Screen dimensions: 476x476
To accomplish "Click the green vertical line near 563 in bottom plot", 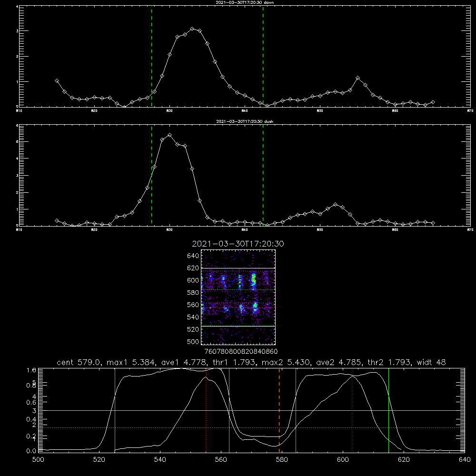I will point(229,410).
